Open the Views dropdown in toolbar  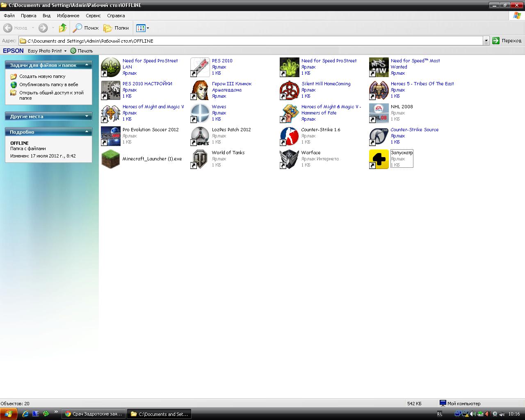[143, 28]
